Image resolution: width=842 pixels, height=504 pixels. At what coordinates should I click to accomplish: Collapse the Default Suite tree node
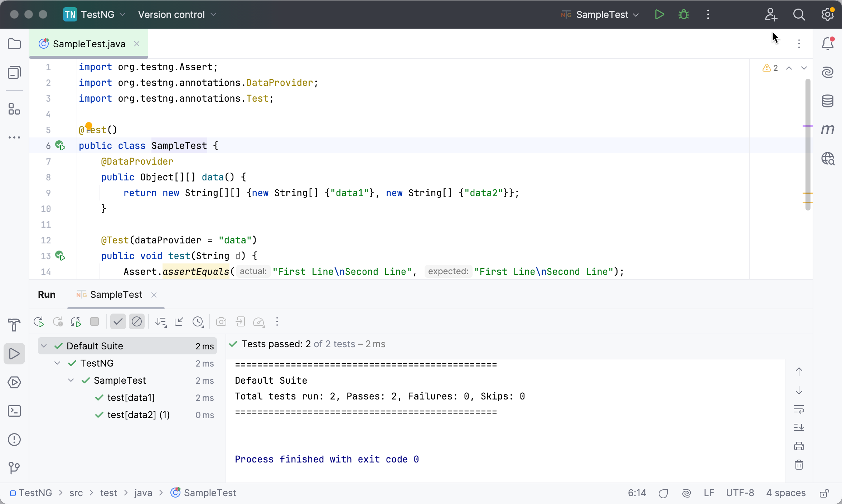pyautogui.click(x=44, y=345)
